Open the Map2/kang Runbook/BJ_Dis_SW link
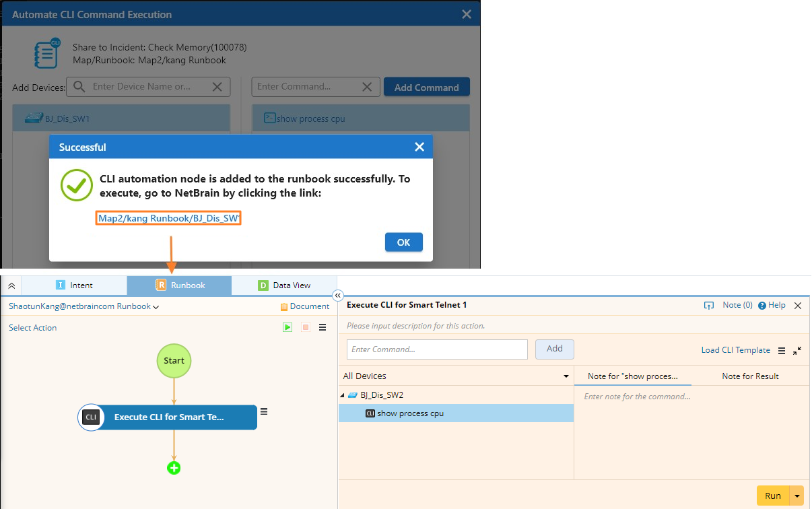 (169, 218)
